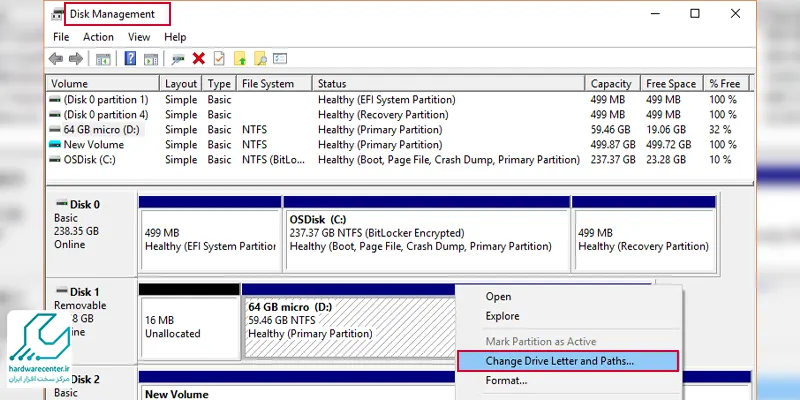Screen dimensions: 800x400
Task: Toggle the Show/Hide Console Tree icon
Action: click(x=103, y=59)
